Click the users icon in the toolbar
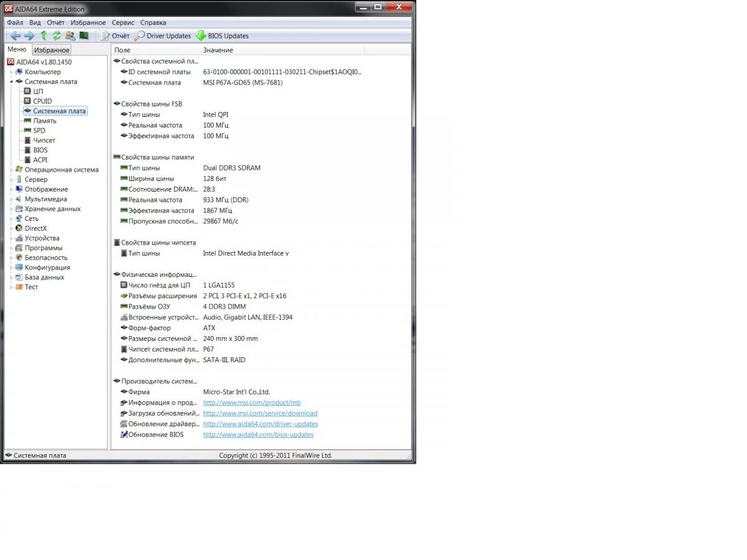This screenshot has width=747, height=560. click(x=70, y=35)
